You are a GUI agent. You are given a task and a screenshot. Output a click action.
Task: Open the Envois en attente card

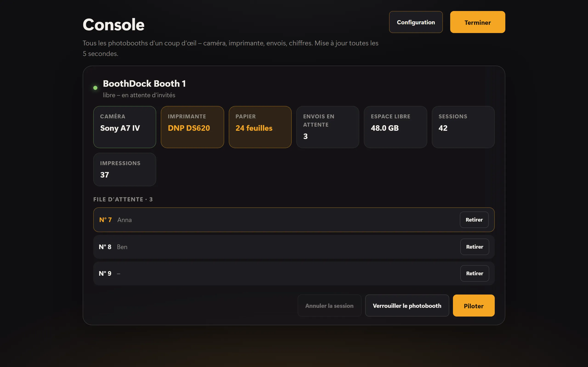click(x=328, y=127)
